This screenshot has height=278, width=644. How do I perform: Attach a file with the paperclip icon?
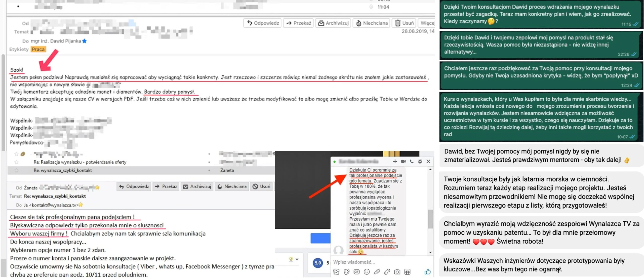point(377,272)
